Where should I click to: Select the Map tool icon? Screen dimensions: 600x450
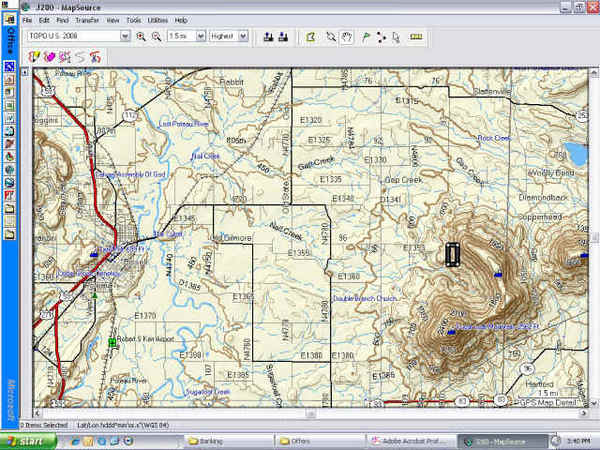tap(311, 37)
